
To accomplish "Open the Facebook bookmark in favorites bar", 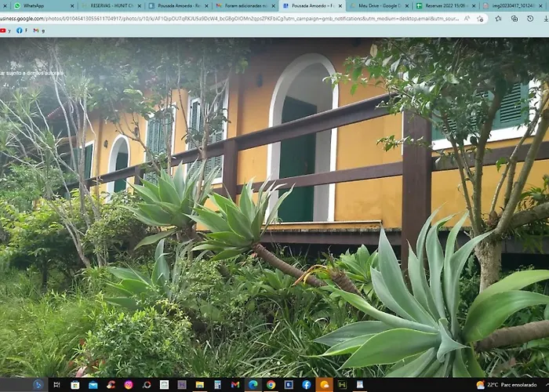I will click(x=22, y=31).
